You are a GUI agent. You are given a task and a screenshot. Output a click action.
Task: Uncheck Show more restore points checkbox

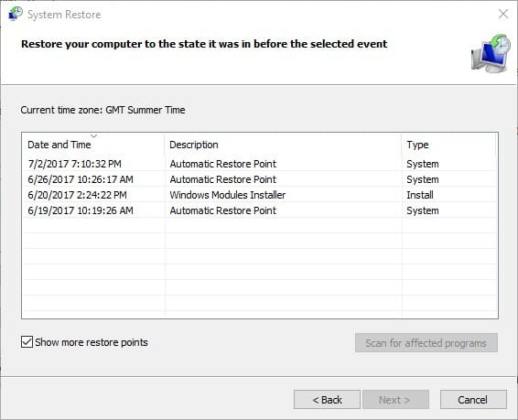(x=27, y=342)
